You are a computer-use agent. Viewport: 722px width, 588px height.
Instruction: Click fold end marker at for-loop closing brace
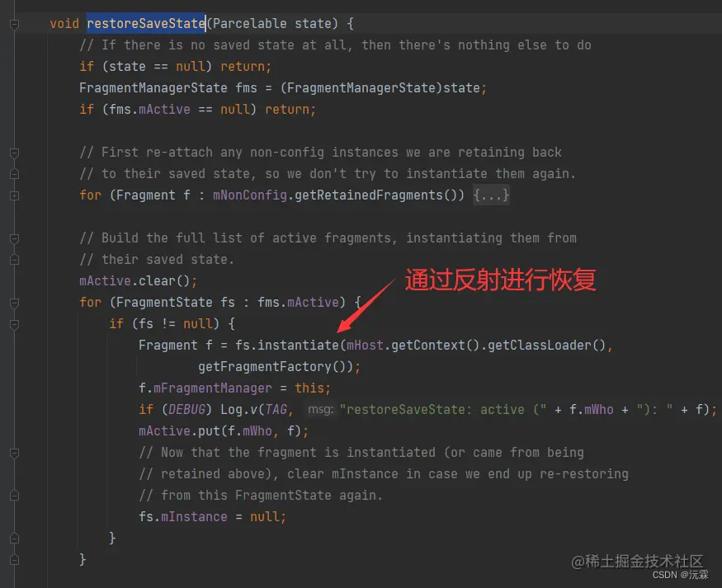[x=14, y=560]
